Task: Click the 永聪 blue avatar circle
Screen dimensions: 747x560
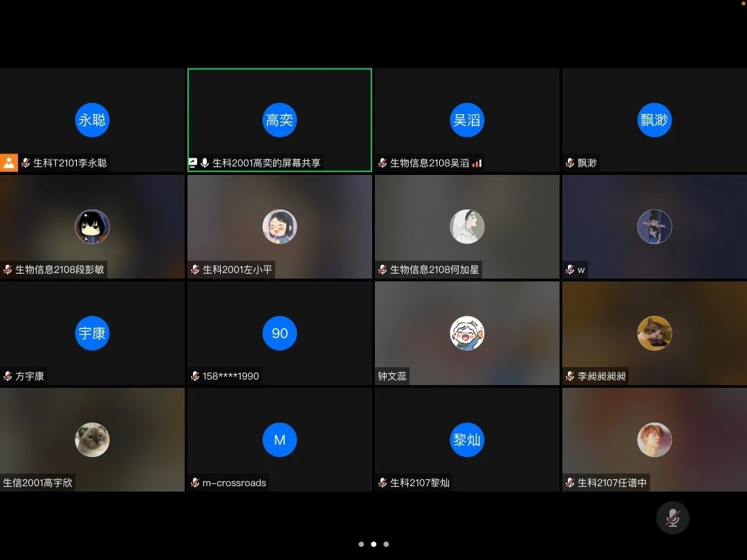Action: coord(92,120)
